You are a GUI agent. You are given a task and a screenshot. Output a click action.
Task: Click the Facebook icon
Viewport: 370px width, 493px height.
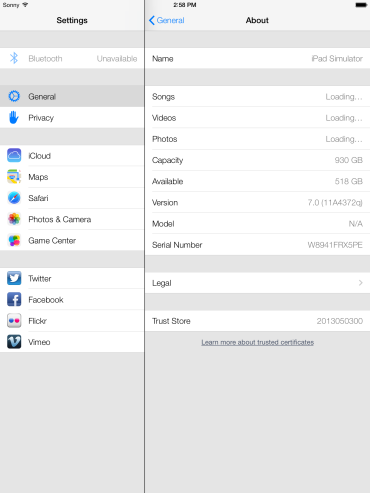tap(14, 299)
